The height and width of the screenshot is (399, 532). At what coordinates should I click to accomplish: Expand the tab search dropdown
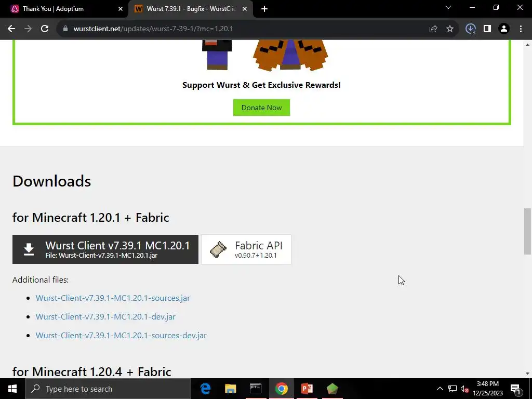(x=448, y=7)
